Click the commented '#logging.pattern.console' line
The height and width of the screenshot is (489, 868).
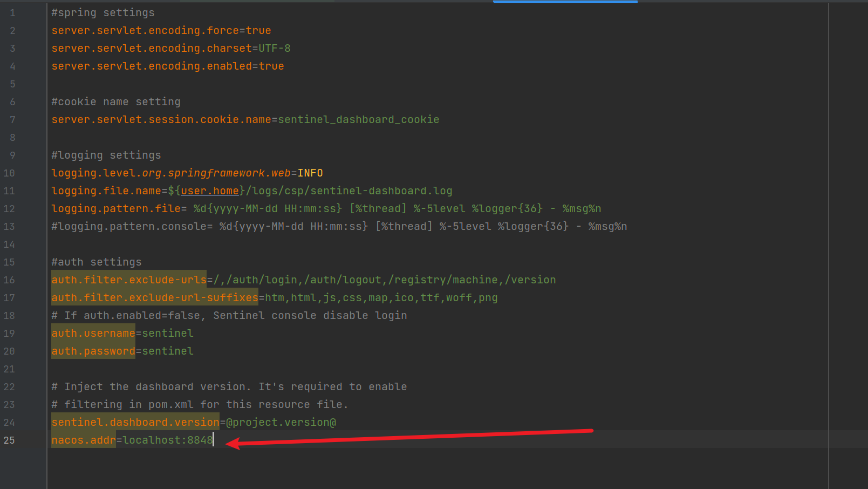point(339,227)
